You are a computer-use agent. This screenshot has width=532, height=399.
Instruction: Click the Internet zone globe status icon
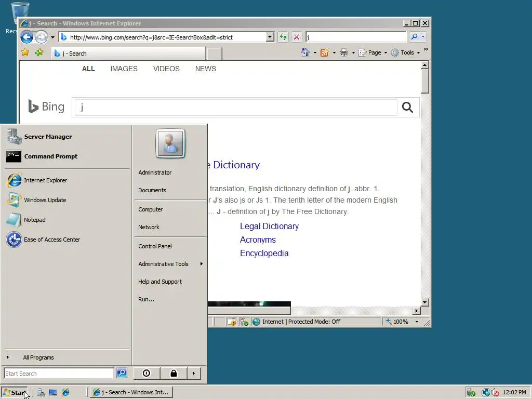tap(257, 322)
